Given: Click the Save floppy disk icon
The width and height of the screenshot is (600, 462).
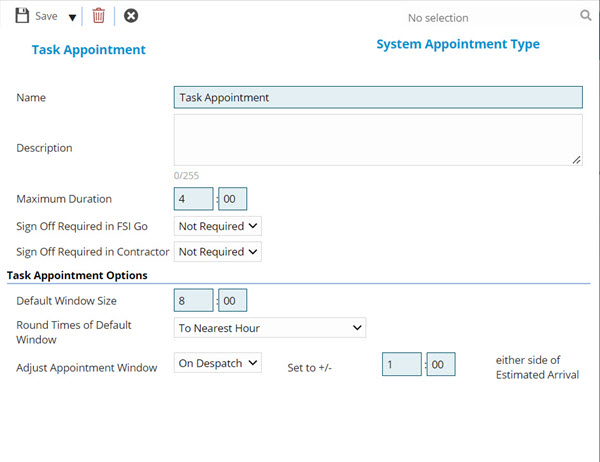Looking at the screenshot, I should coord(22,16).
